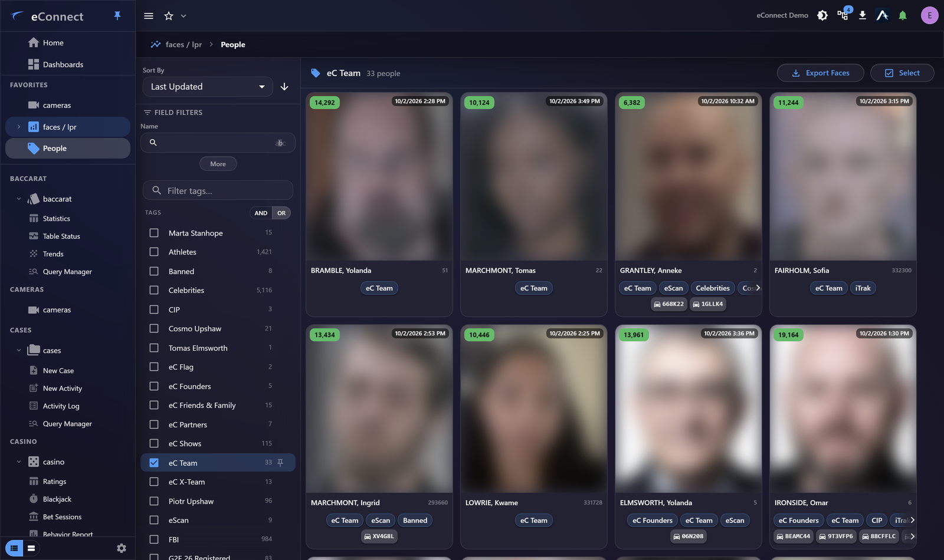Click the faces / lpr breadcrumb
Viewport: 944px width, 560px height.
(183, 44)
